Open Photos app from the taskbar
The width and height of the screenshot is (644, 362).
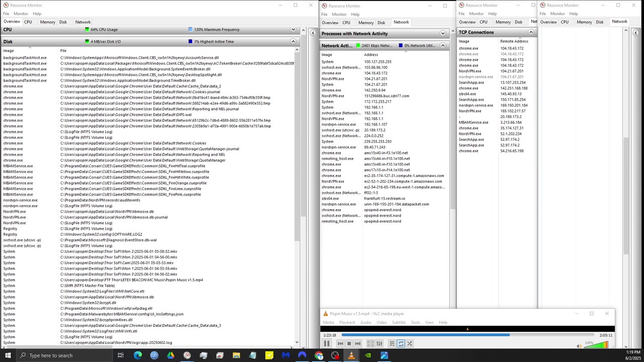point(384,355)
